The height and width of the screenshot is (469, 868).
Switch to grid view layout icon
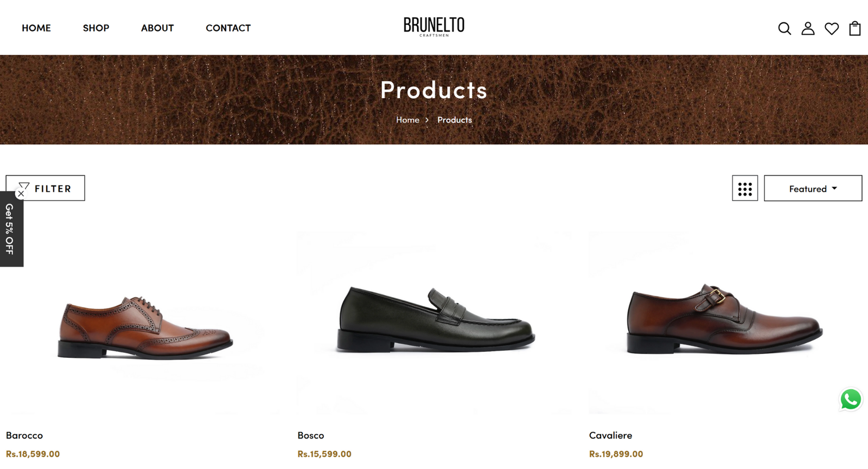[x=745, y=188]
